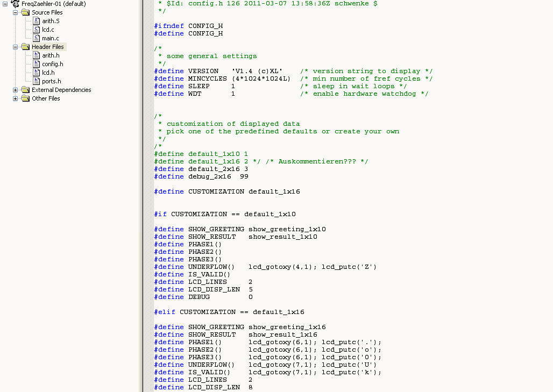553x392 pixels.
Task: Click the IS_VALID() lcd_putc('k') line
Action: coord(268,372)
